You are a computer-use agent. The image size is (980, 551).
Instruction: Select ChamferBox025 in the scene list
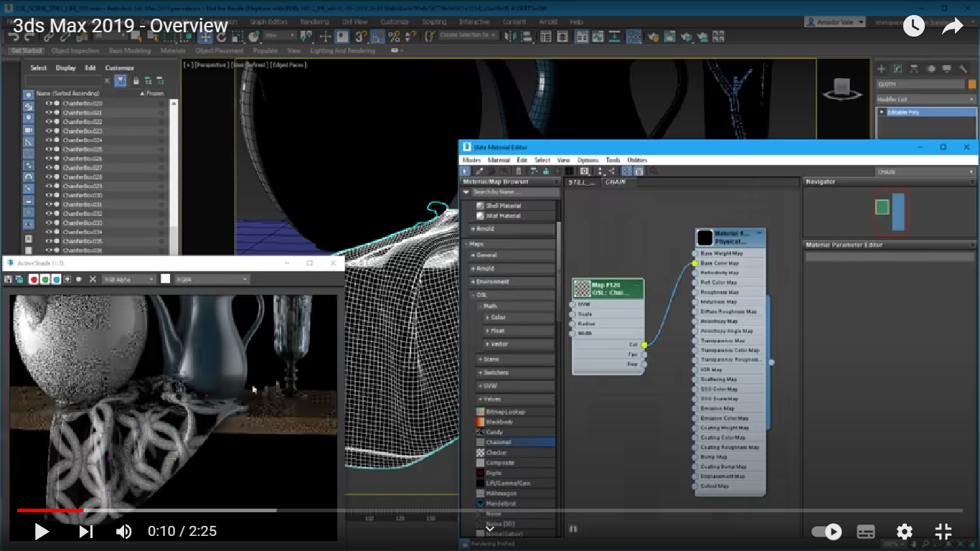coord(83,149)
